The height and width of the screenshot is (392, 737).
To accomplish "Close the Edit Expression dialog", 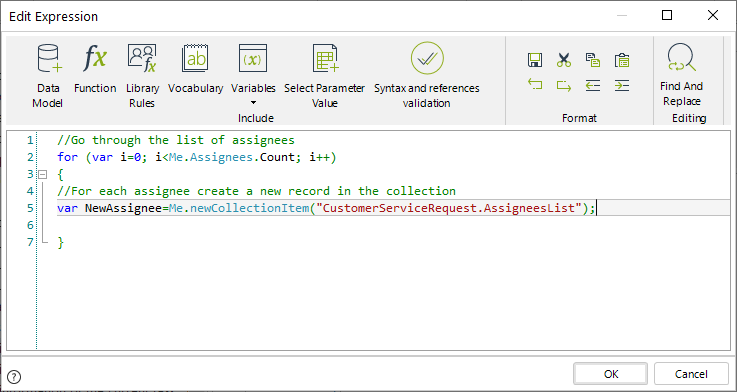I will [713, 16].
